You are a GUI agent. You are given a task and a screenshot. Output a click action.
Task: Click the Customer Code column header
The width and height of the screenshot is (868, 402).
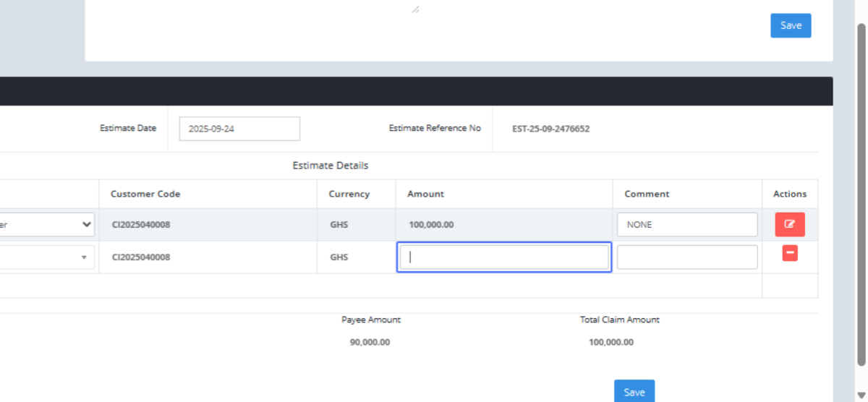click(145, 194)
